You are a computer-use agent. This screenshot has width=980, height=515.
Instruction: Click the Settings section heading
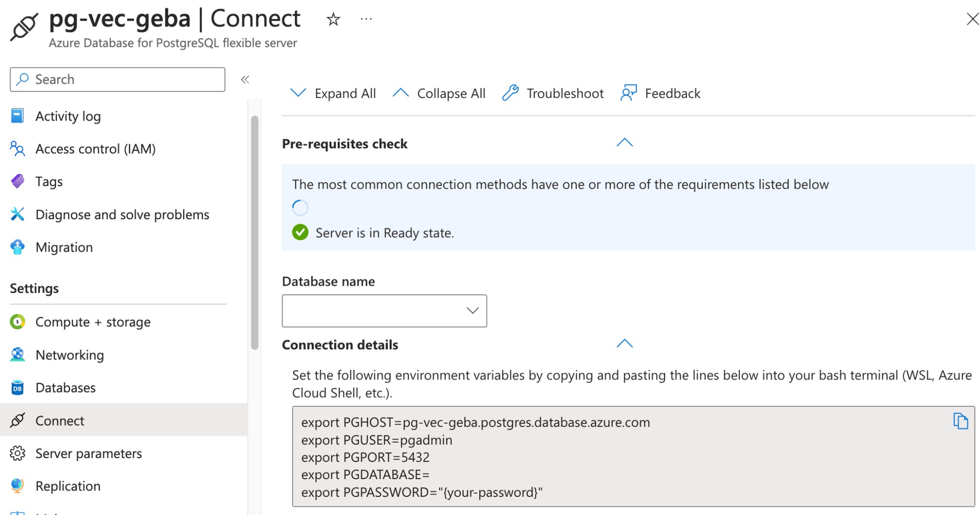34,288
